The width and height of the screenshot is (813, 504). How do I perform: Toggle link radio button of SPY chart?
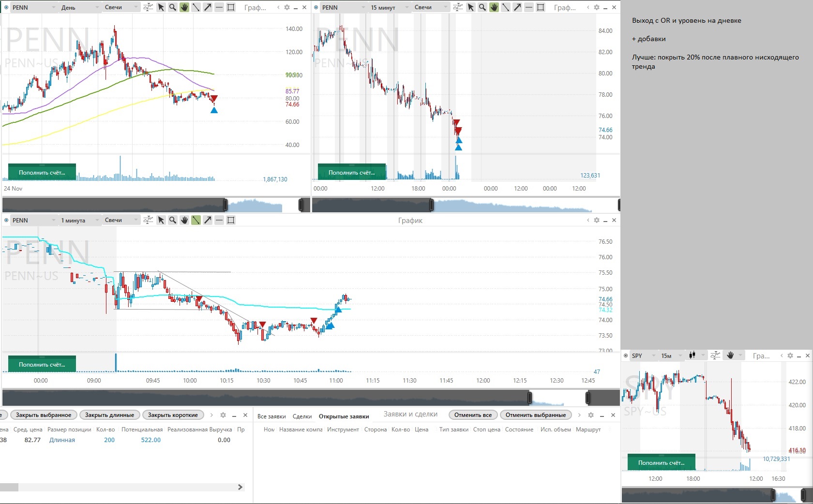626,356
